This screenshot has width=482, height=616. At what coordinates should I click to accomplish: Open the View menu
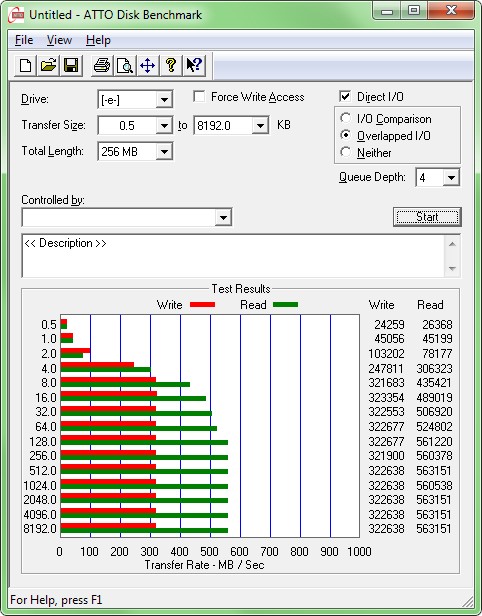(x=59, y=40)
